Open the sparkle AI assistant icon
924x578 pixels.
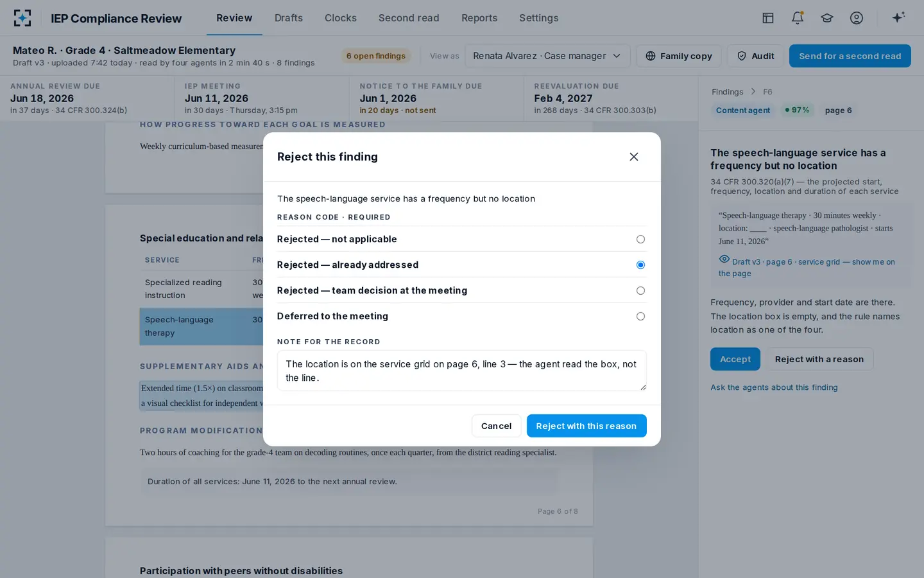[x=898, y=17]
